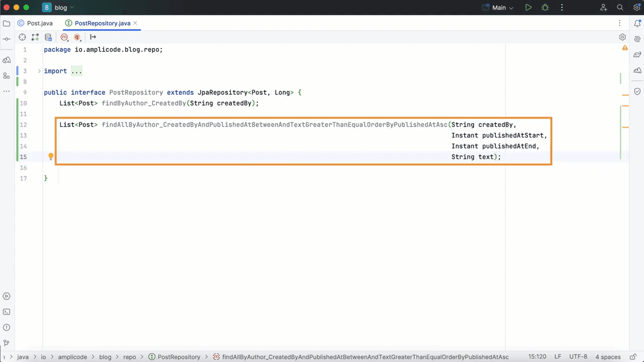Add derived method via m icon

(64, 37)
